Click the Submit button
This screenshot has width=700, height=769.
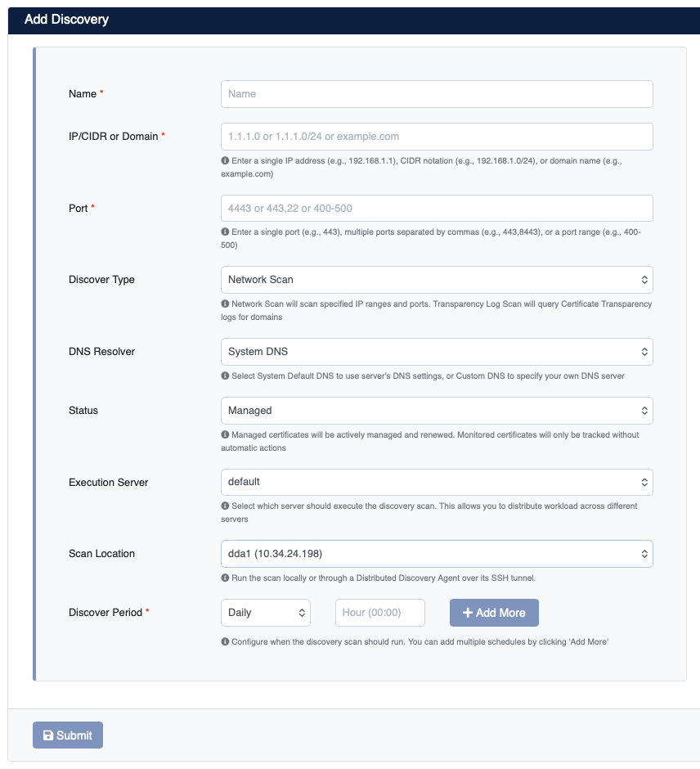(68, 735)
